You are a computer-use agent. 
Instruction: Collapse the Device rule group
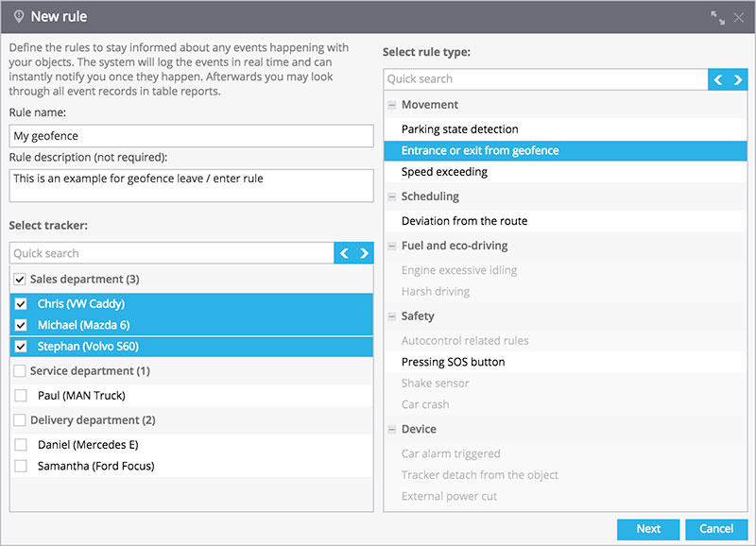(392, 430)
